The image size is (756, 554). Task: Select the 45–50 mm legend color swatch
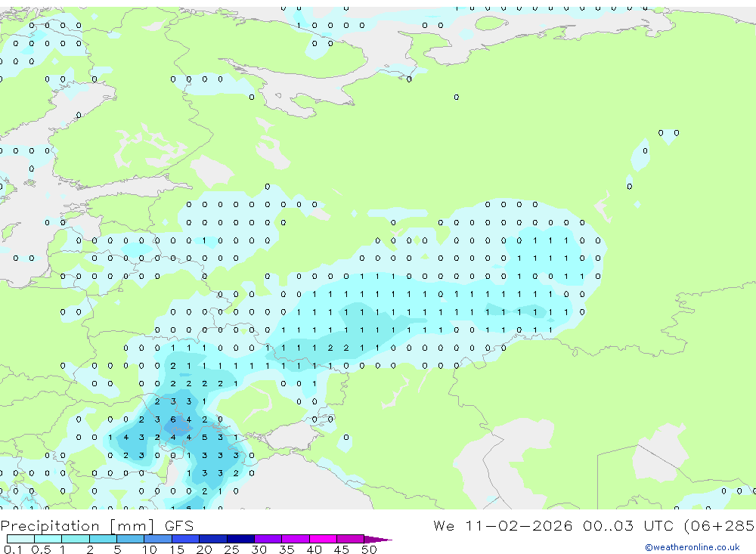click(351, 539)
